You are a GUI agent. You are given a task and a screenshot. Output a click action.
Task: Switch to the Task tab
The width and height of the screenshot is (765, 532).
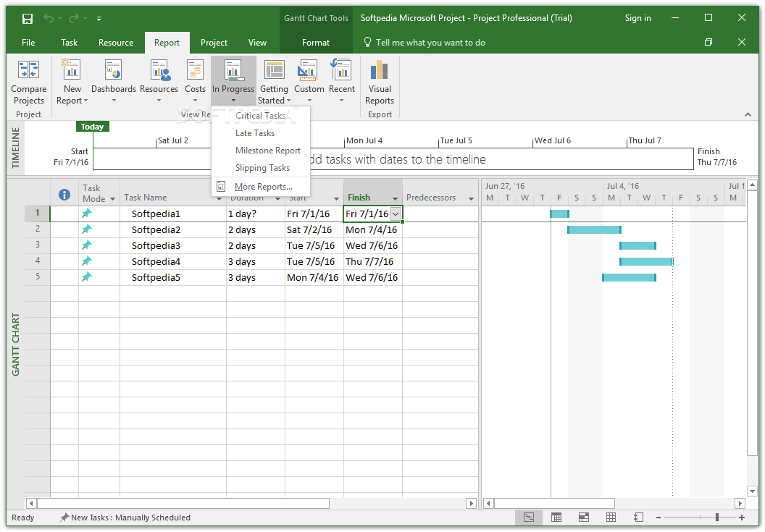[69, 43]
